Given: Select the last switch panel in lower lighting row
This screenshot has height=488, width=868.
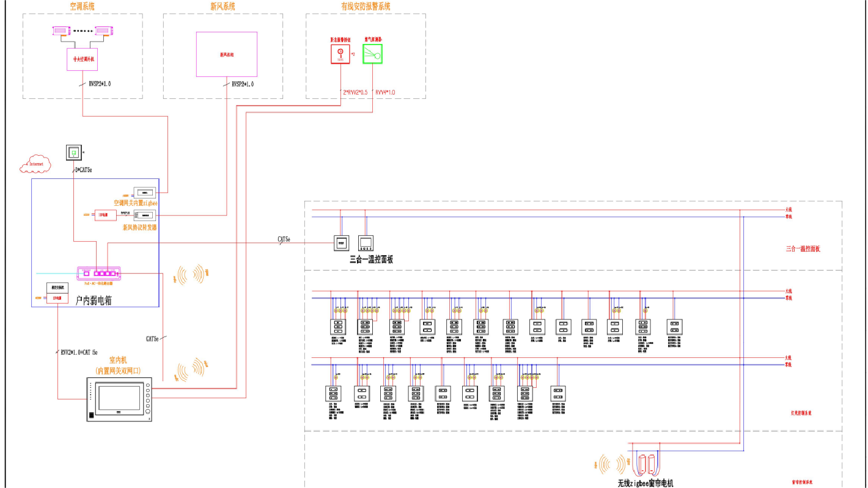Looking at the screenshot, I should (x=557, y=393).
